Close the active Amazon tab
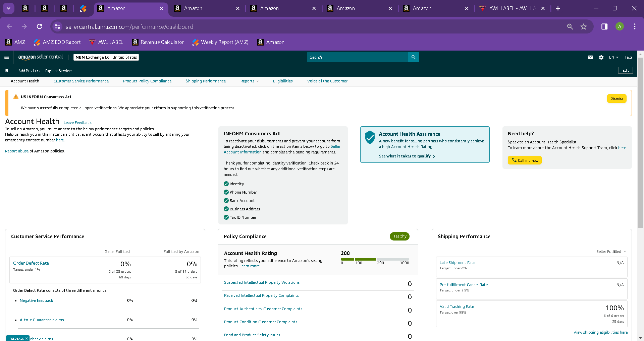 (x=161, y=8)
